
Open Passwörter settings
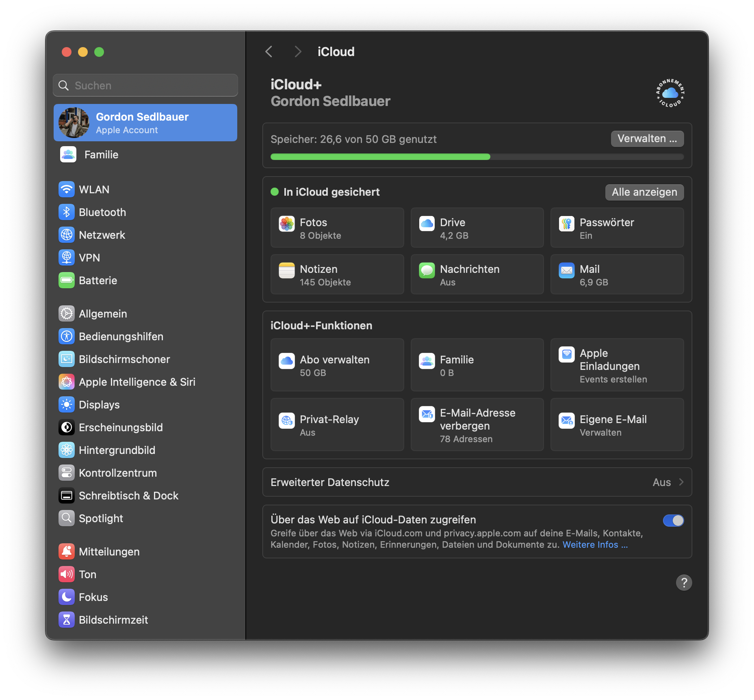coord(617,228)
